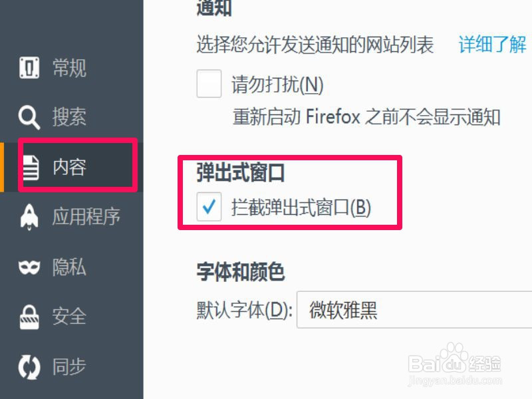The height and width of the screenshot is (399, 532).
Task: Click the General (常规) panel icon
Action: point(29,68)
